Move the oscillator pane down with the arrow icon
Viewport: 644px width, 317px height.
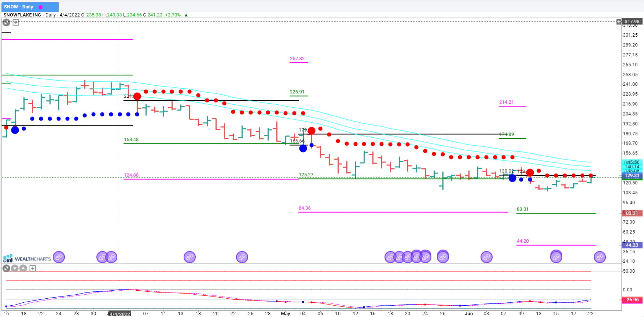click(x=15, y=268)
